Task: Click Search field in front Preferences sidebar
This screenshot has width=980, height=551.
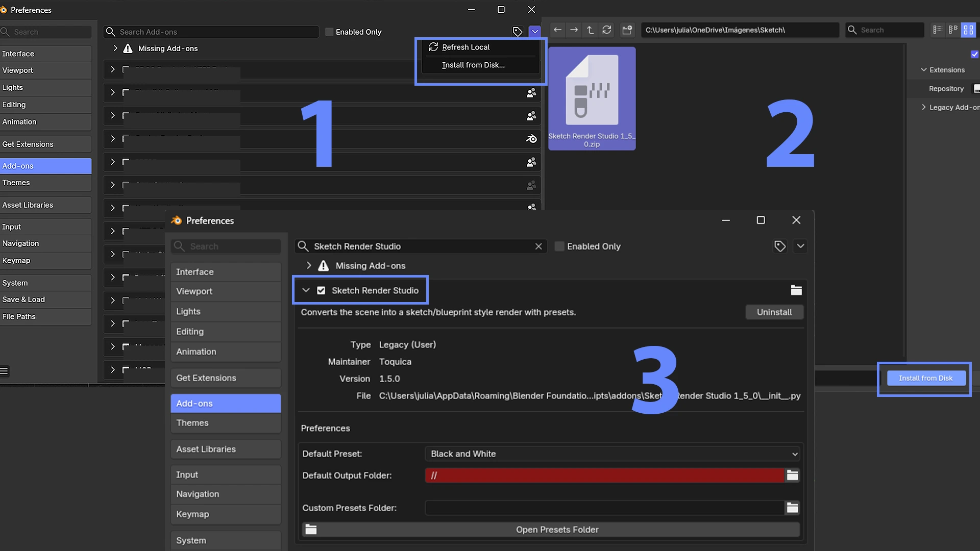Action: pyautogui.click(x=226, y=246)
